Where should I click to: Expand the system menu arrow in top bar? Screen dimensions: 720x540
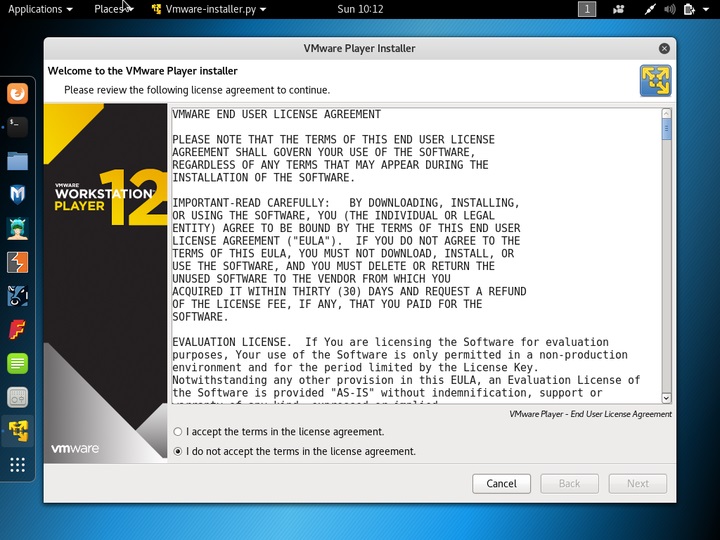[x=706, y=9]
